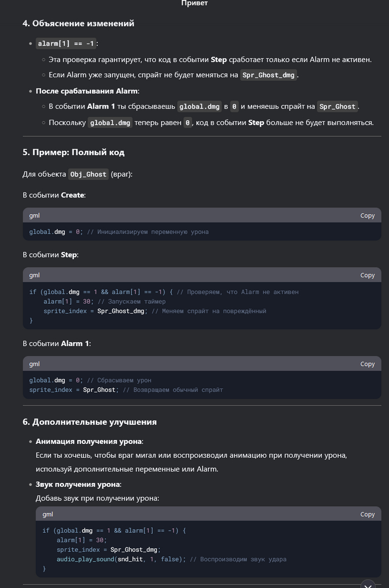The height and width of the screenshot is (588, 389).
Task: Copy the Create event code block
Action: 367,215
